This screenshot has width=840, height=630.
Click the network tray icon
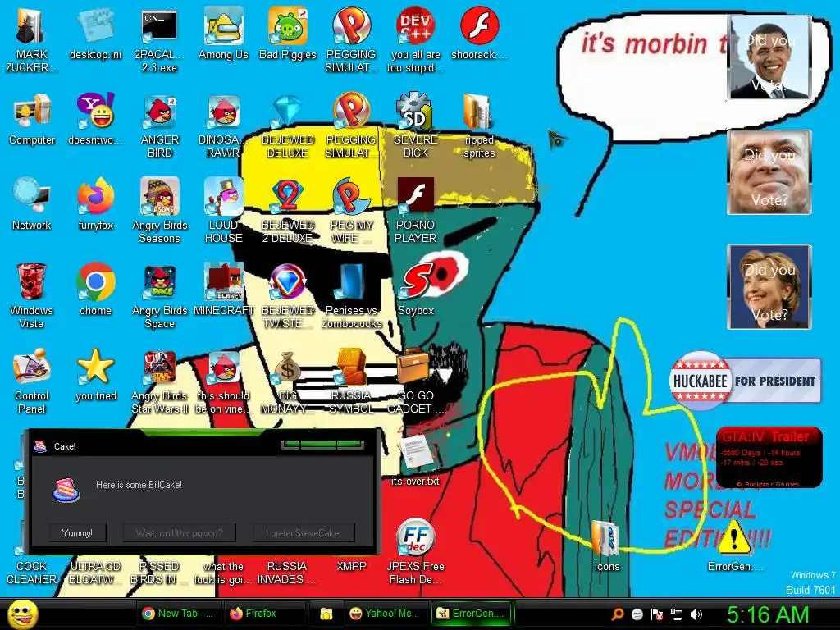tap(677, 614)
